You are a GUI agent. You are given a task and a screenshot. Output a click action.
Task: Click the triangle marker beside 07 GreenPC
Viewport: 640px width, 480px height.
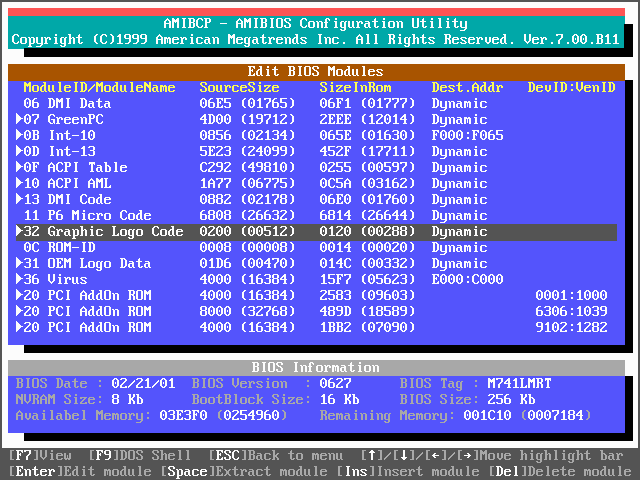[x=19, y=119]
